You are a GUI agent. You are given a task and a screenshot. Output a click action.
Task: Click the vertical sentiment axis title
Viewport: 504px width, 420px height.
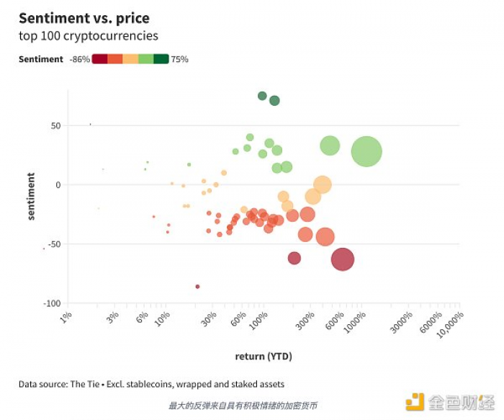31,196
